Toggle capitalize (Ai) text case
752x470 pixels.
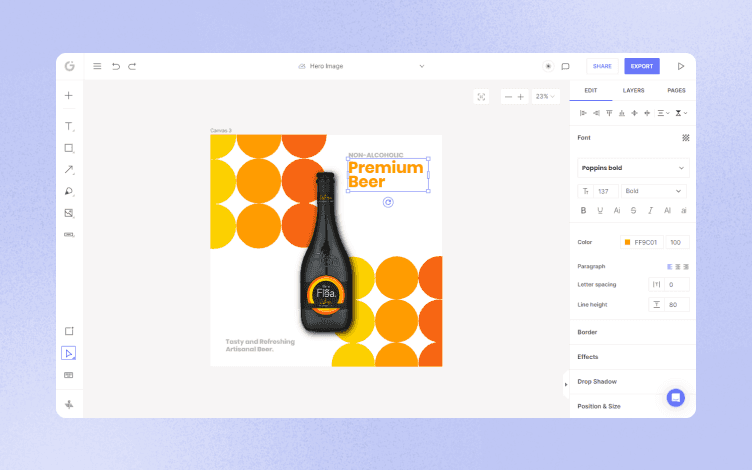click(x=617, y=211)
